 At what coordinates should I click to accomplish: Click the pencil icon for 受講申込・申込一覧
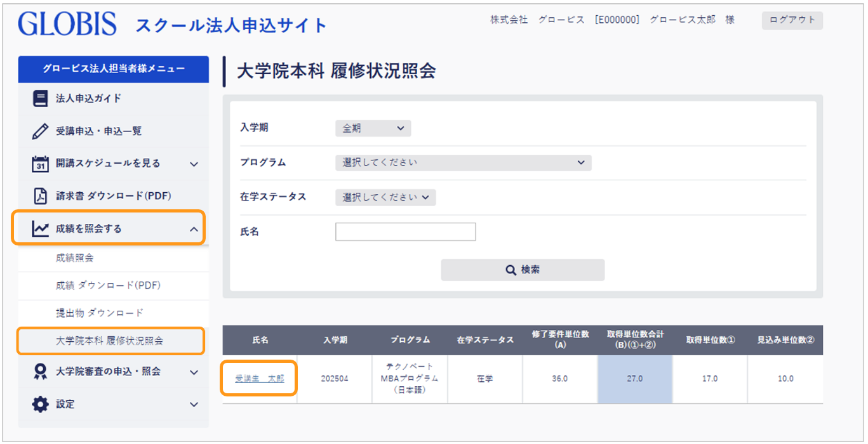click(40, 131)
